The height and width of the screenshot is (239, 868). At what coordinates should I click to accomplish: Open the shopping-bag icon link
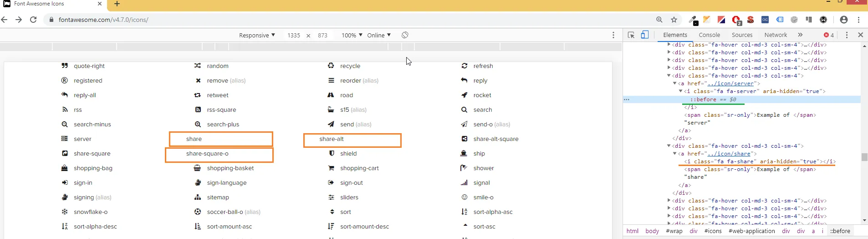(x=93, y=168)
